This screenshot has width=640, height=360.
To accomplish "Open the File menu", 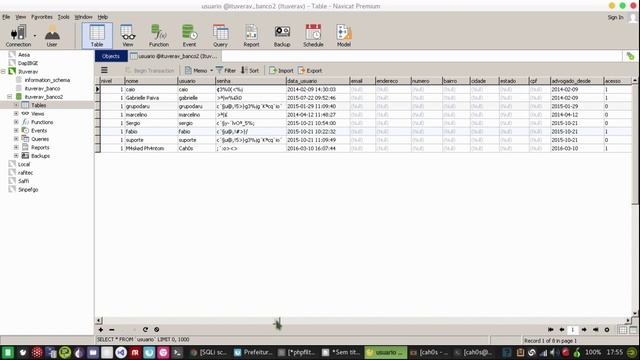I will (x=6, y=17).
